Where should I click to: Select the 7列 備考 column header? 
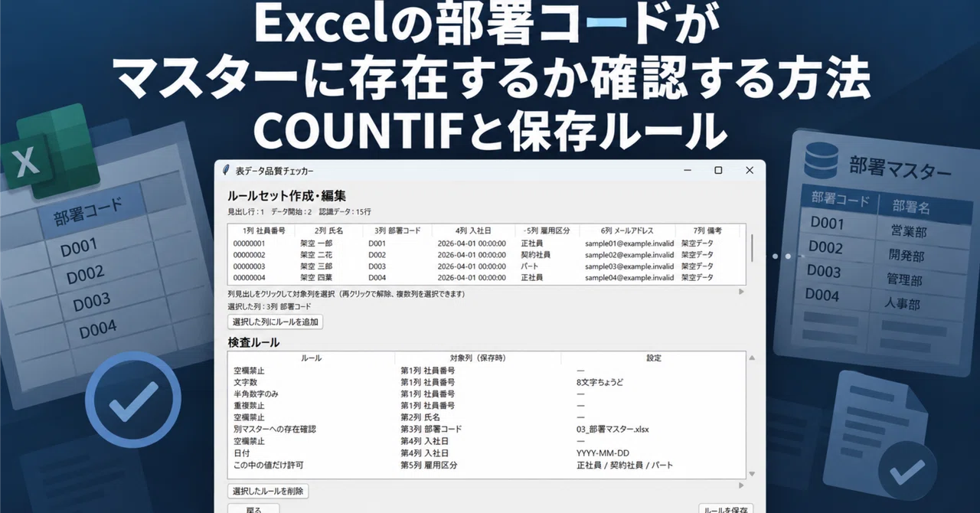707,230
